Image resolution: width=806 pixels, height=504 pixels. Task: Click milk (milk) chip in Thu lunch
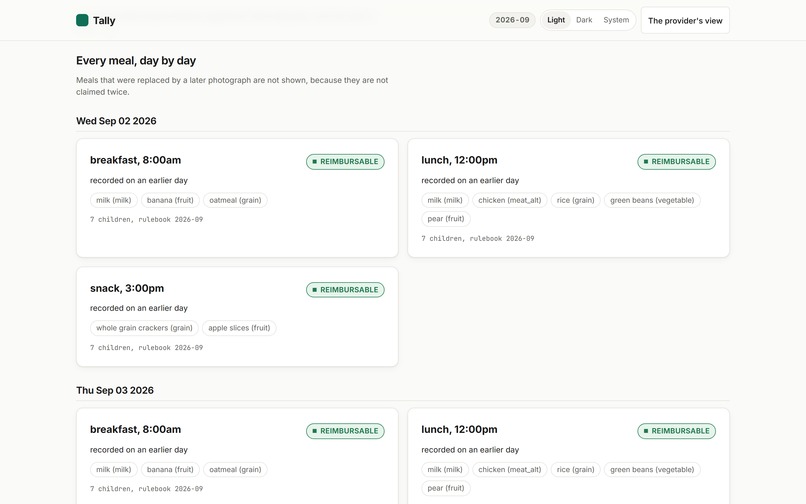(445, 470)
